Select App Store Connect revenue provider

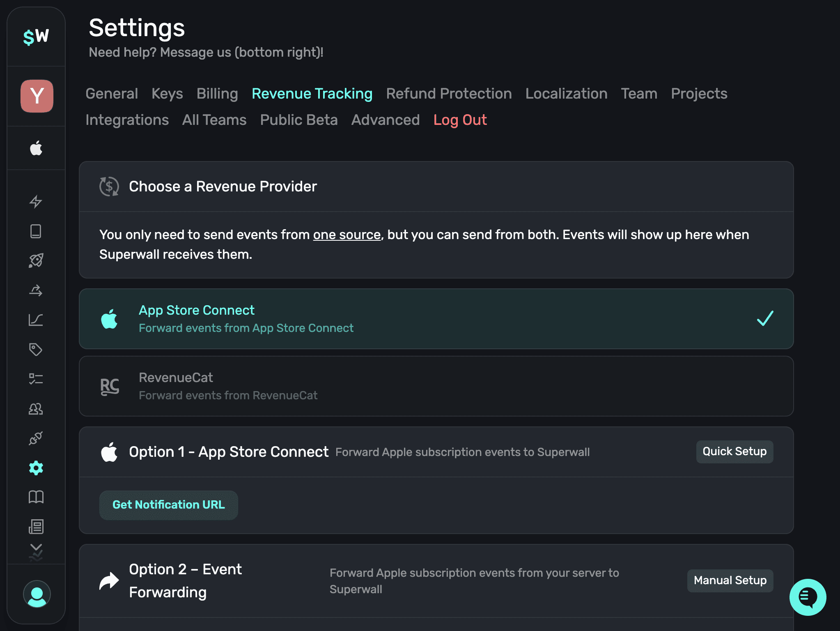[436, 319]
